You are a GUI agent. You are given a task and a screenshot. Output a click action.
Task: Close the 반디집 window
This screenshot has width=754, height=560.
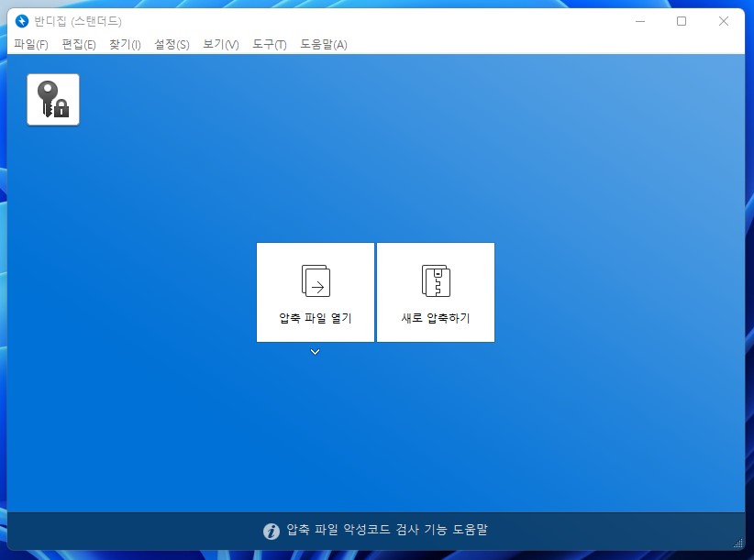[x=723, y=21]
